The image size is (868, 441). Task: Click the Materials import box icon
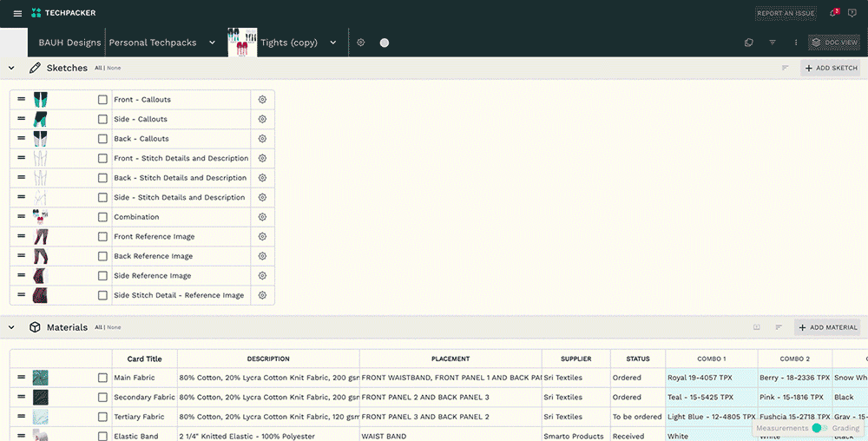tap(757, 327)
